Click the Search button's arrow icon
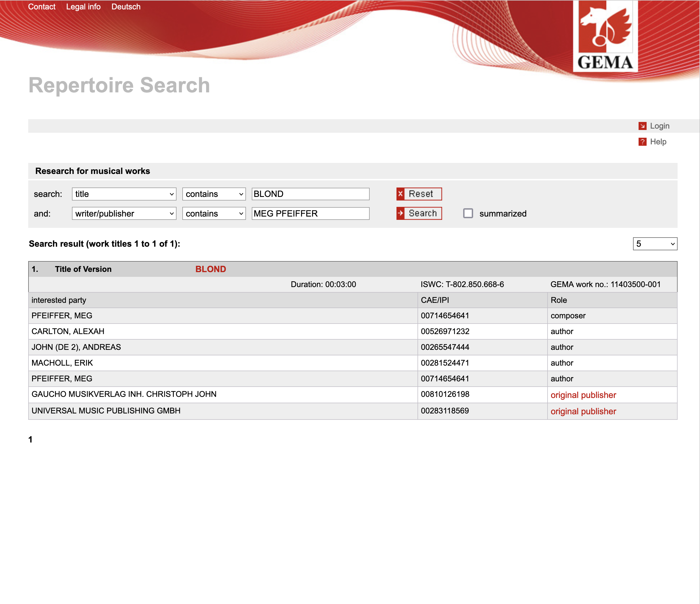This screenshot has width=700, height=604. click(400, 213)
